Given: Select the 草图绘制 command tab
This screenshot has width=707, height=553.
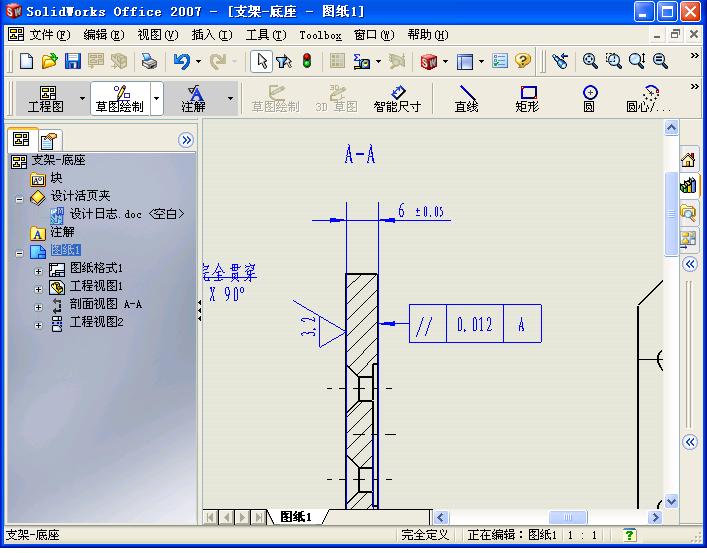Looking at the screenshot, I should (x=119, y=99).
